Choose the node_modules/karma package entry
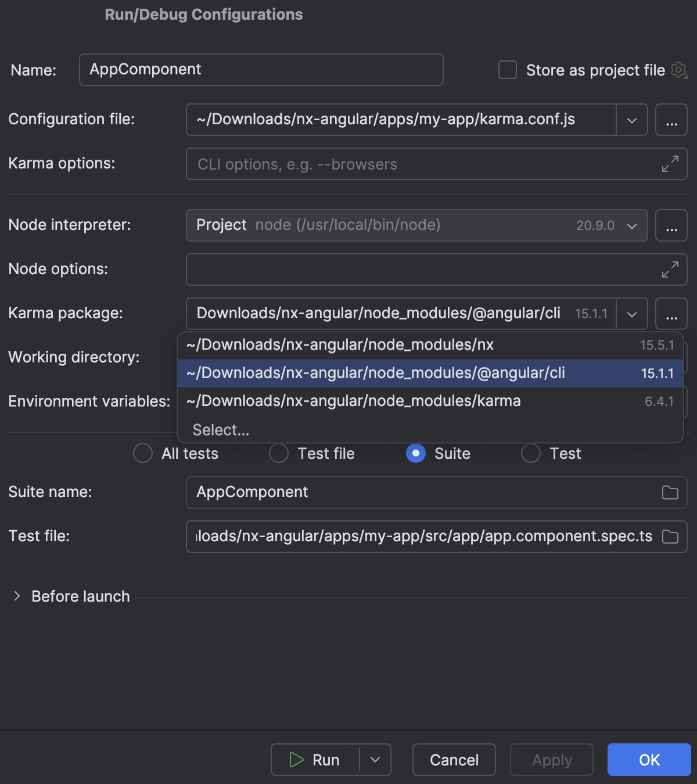 tap(353, 401)
